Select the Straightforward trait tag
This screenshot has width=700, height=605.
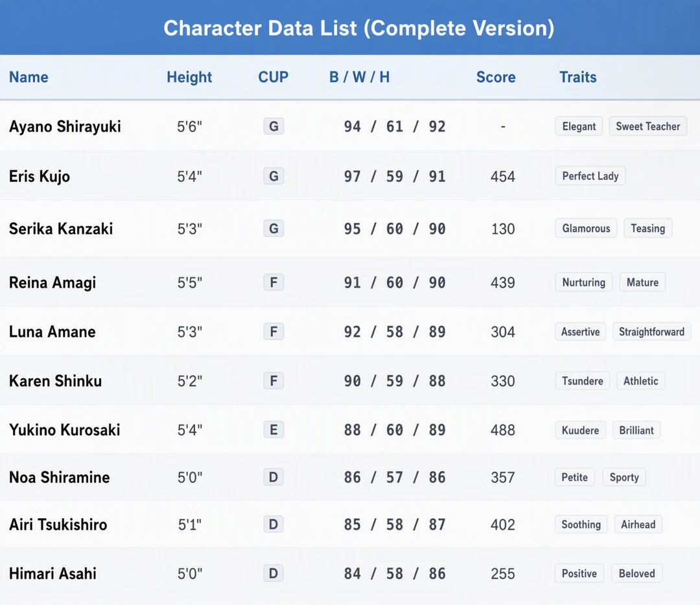[x=651, y=332]
